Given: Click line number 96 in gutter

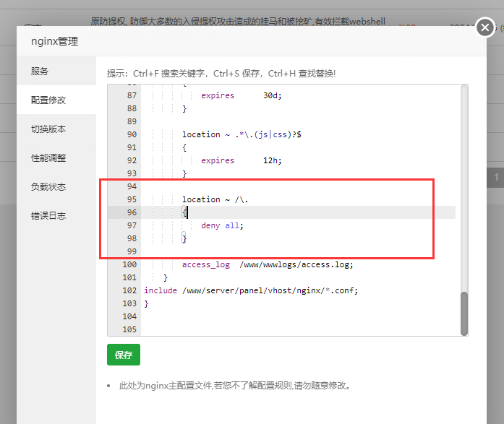Looking at the screenshot, I should click(x=132, y=212).
